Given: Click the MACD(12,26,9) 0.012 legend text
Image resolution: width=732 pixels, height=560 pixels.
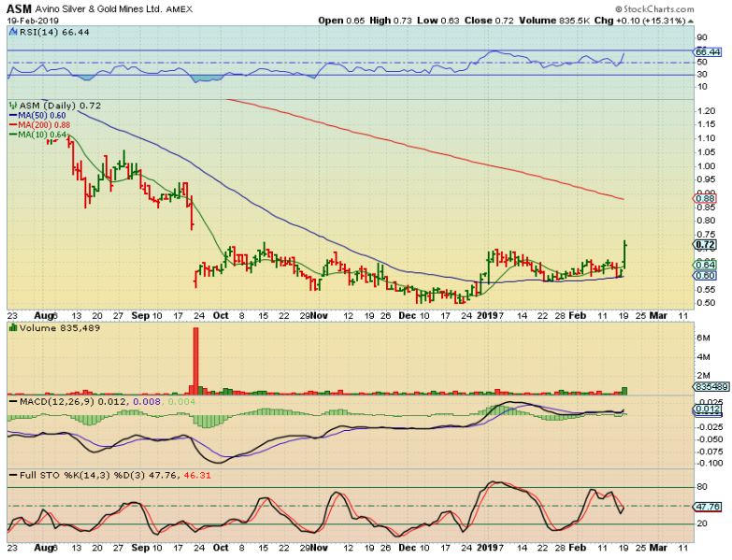Looking at the screenshot, I should tap(72, 402).
